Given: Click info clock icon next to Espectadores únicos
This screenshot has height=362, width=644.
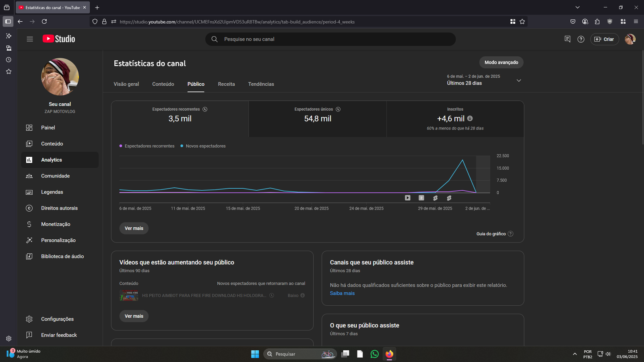Looking at the screenshot, I should click(x=338, y=109).
